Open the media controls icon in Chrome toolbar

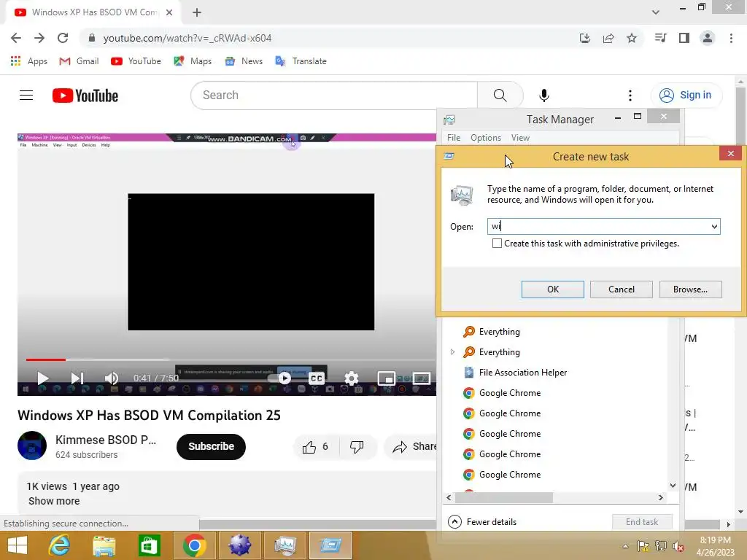660,38
